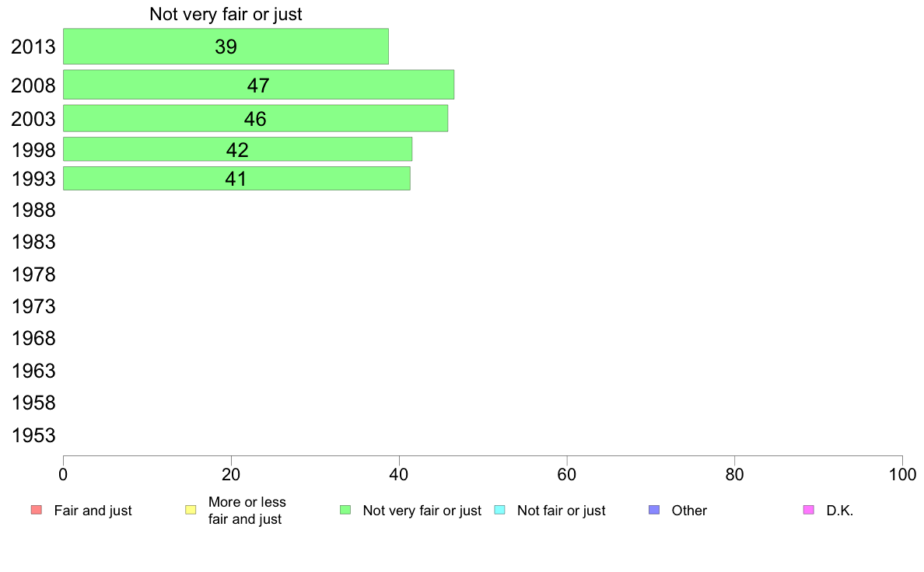Click the blue Other legend swatch
The height and width of the screenshot is (572, 924).
(x=654, y=510)
